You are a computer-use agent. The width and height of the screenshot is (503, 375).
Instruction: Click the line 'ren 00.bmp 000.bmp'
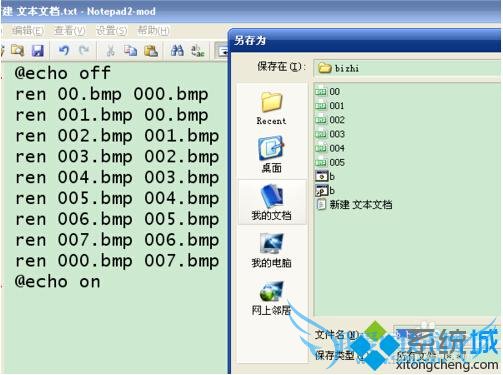tap(112, 94)
